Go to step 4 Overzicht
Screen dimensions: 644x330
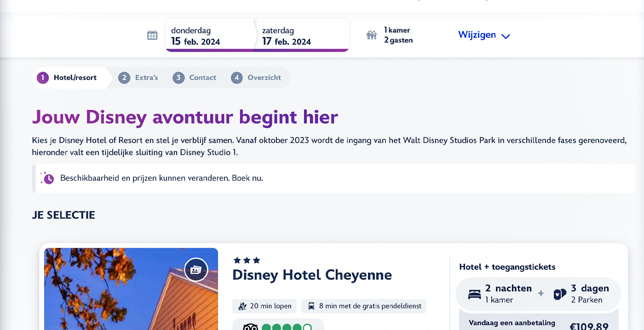[256, 78]
